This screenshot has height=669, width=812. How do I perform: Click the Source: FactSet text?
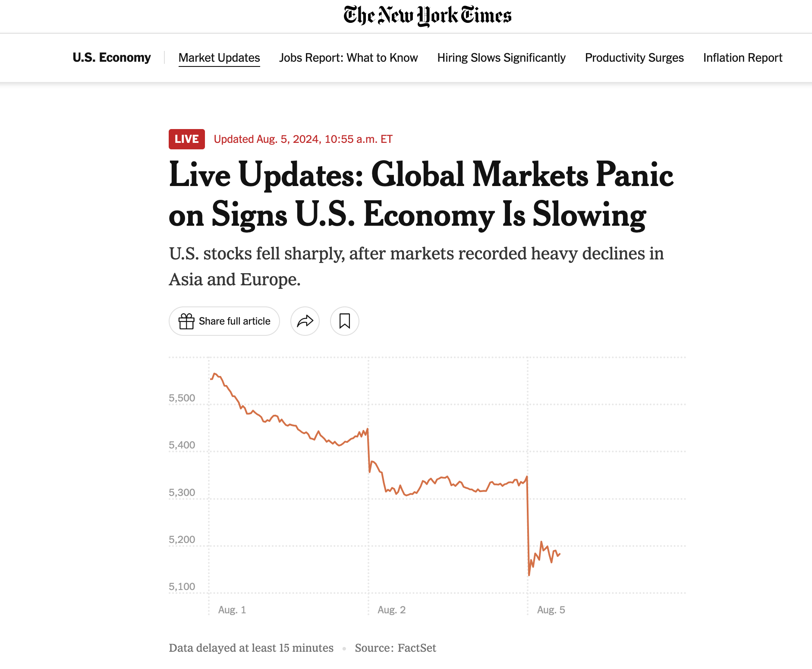(x=395, y=648)
